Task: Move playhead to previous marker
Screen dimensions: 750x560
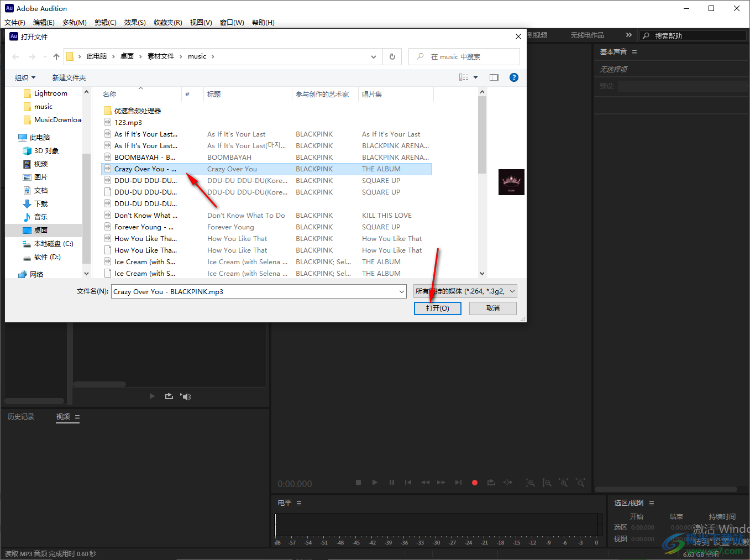Action: (x=408, y=483)
